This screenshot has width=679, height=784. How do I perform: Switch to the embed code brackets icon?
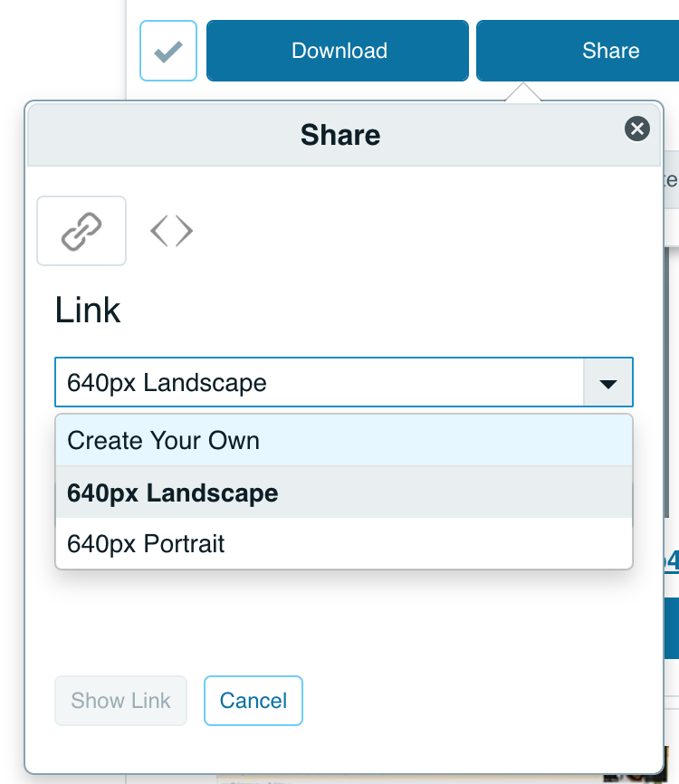[171, 231]
